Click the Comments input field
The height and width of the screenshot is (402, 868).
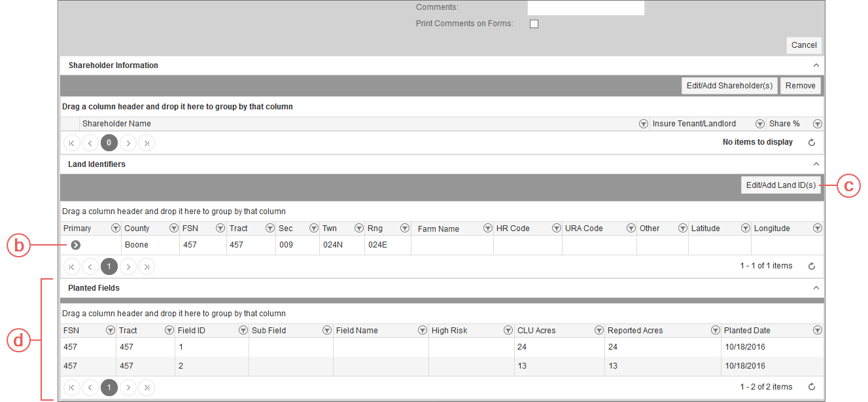coord(585,7)
